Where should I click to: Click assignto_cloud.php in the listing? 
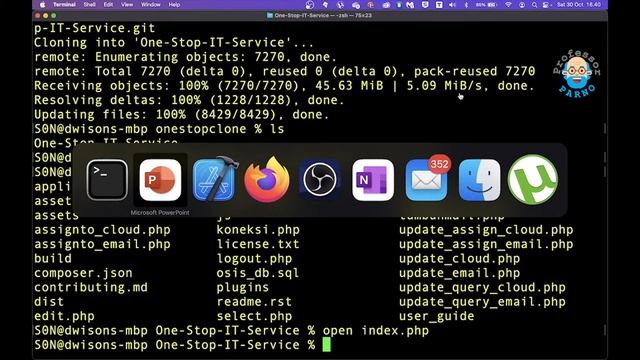[102, 230]
